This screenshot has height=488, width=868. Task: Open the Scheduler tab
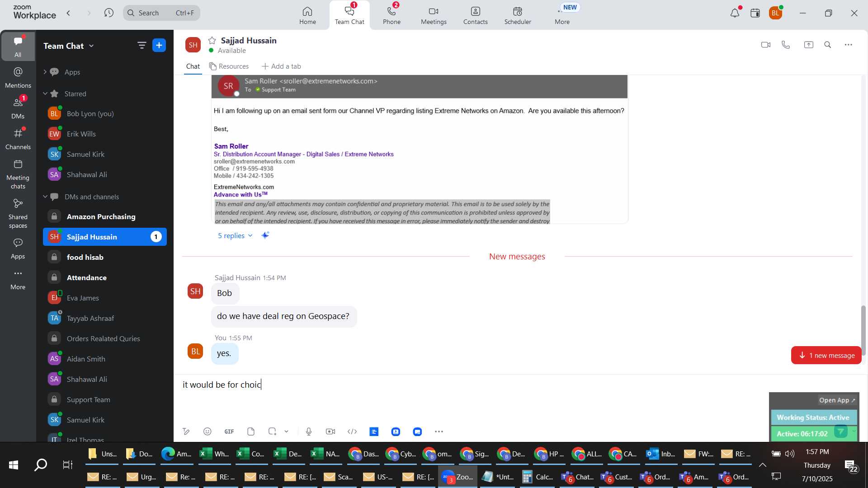click(x=518, y=15)
